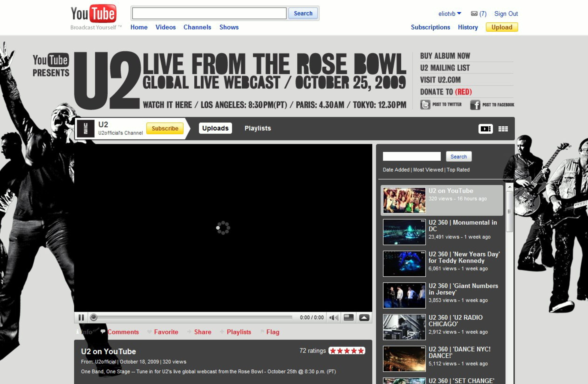Click the Uploads tab on U2 channel

point(215,128)
